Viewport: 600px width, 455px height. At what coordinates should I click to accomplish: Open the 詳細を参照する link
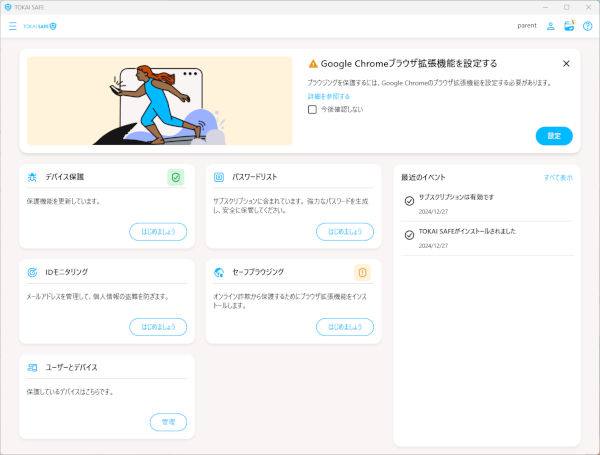(329, 96)
